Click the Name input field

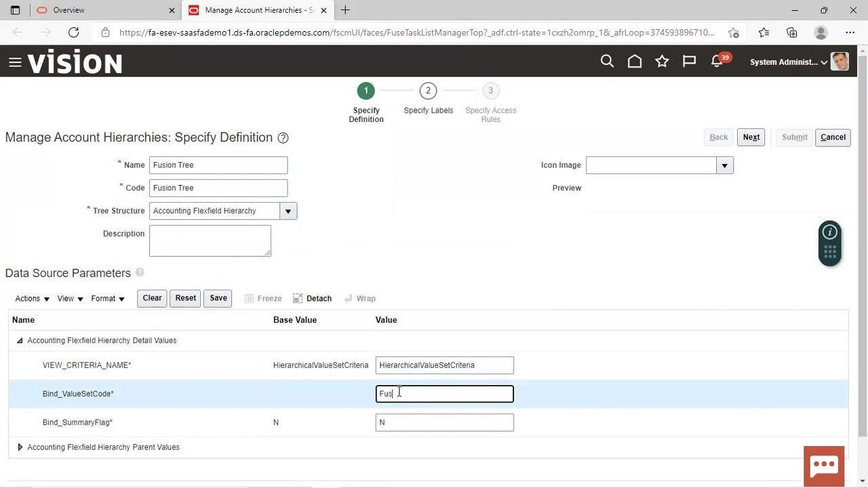[218, 165]
